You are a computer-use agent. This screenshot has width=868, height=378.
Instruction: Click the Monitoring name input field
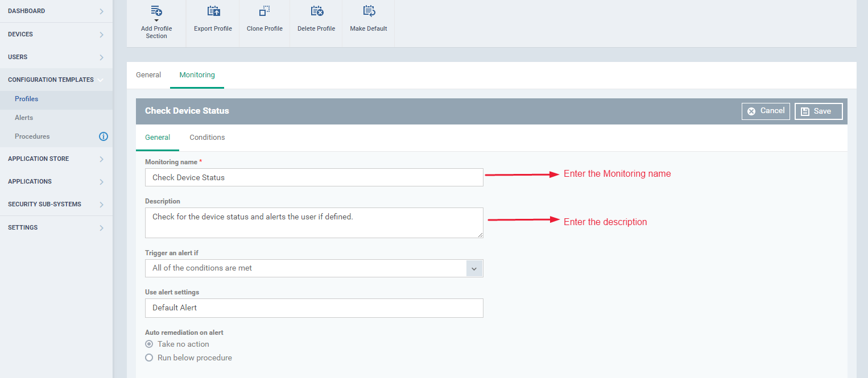coord(314,177)
